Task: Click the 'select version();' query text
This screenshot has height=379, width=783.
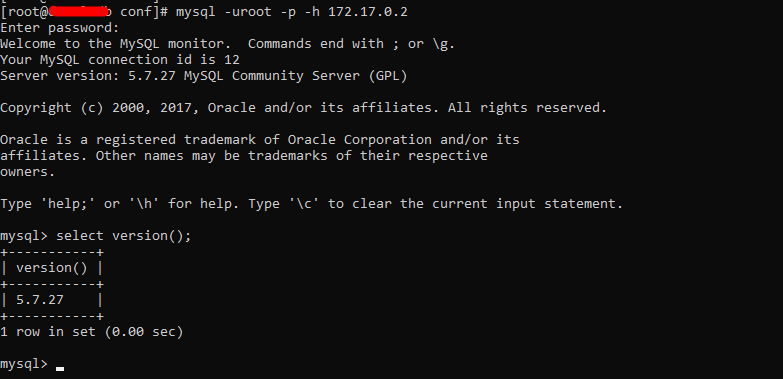Action: [x=124, y=236]
